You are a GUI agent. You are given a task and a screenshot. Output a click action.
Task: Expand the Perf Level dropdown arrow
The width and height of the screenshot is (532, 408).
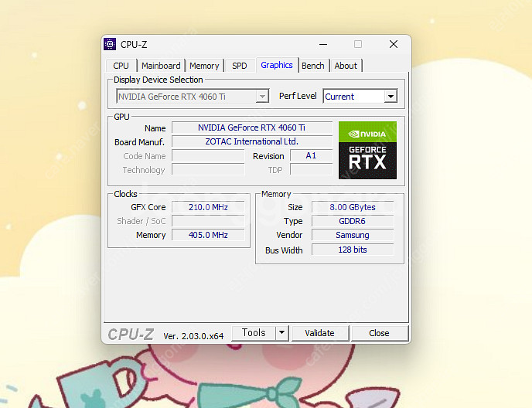(x=390, y=97)
